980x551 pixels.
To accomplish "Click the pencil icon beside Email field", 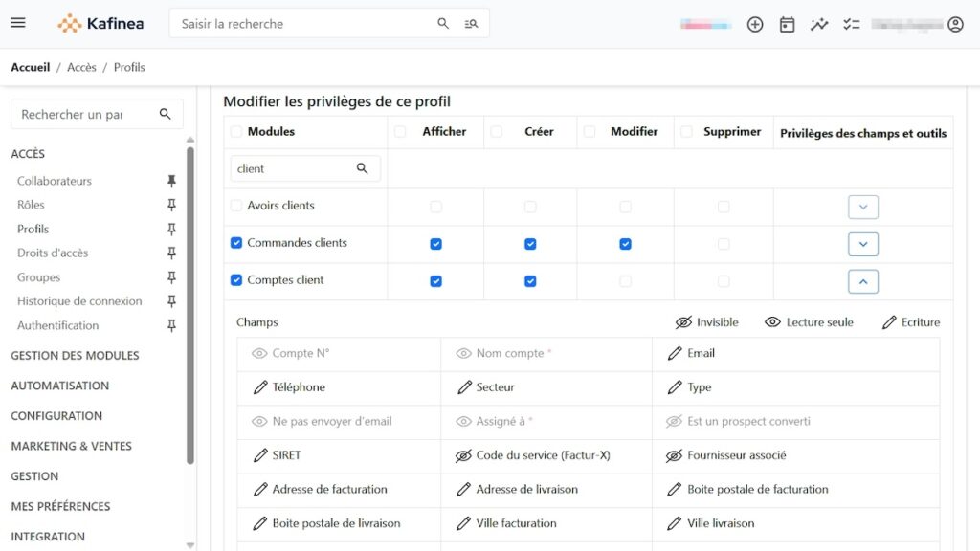I will (675, 353).
